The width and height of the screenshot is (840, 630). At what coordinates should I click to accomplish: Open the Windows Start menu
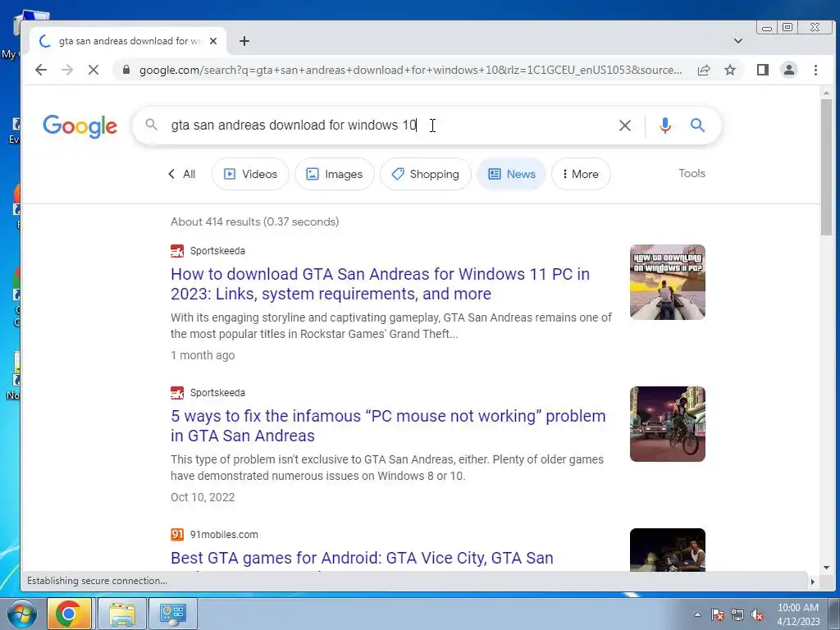click(x=21, y=614)
